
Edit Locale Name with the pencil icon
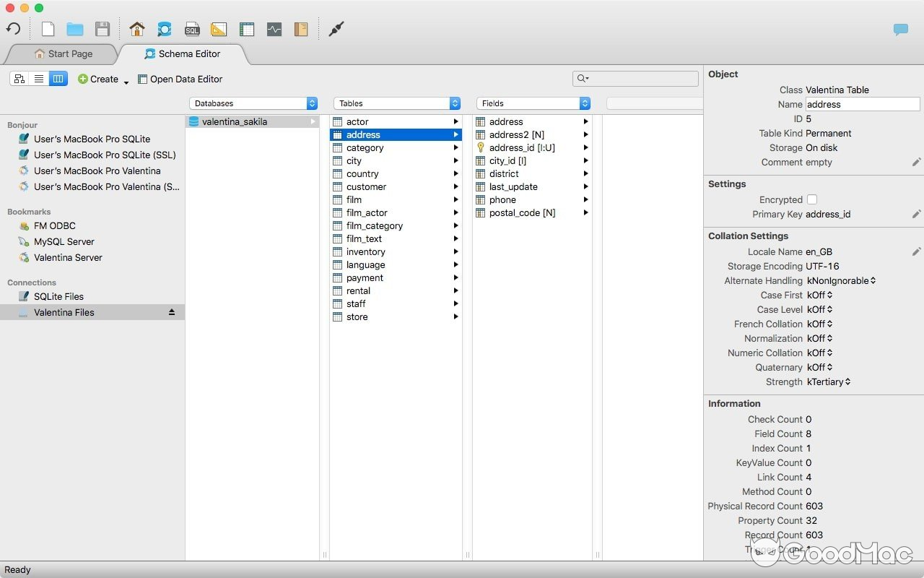coord(916,251)
